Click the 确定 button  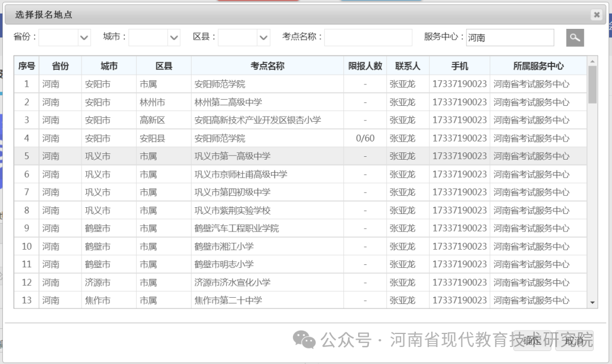point(532,341)
